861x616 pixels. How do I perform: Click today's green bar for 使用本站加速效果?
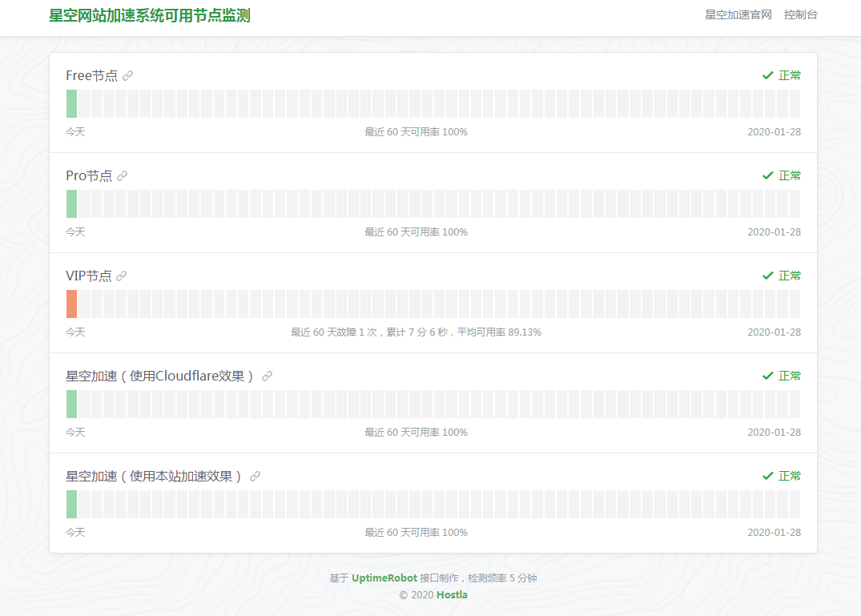click(71, 505)
